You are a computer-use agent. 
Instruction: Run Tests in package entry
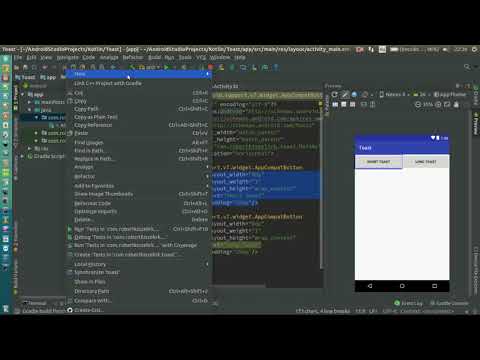(x=138, y=229)
